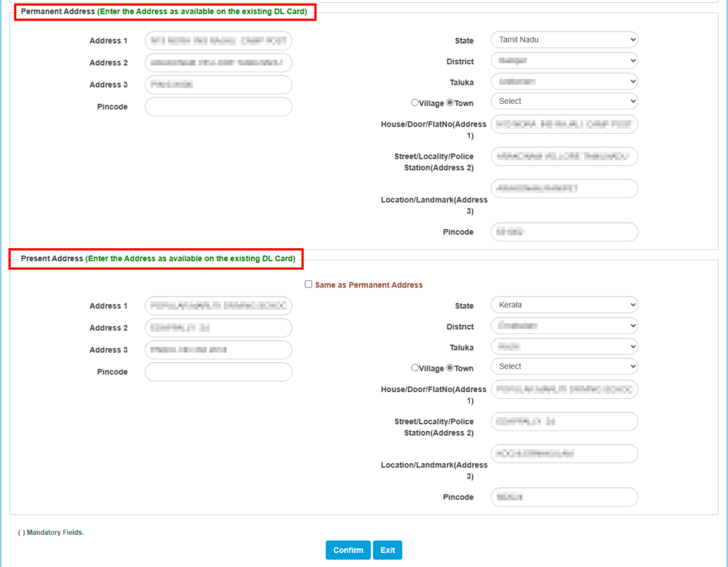Select Village radio in Permanent Address
This screenshot has height=567, width=728.
click(x=414, y=102)
